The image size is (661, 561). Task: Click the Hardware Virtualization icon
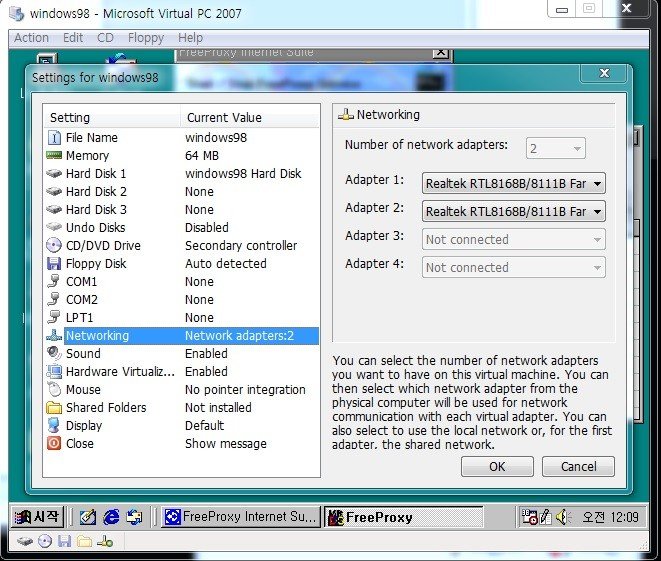54,371
